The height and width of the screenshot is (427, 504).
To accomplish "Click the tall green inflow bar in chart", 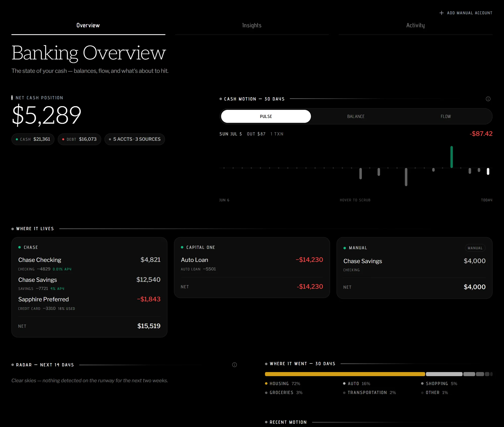I will click(x=452, y=157).
